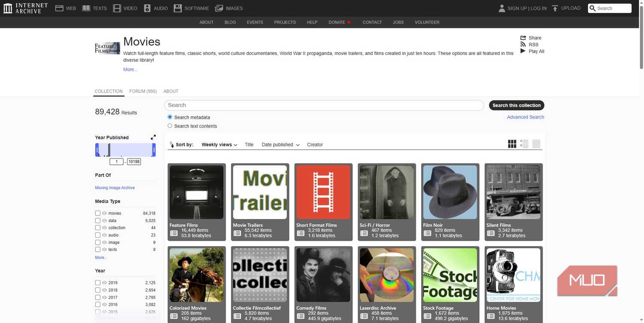Sort by Title
The height and width of the screenshot is (323, 644).
point(249,145)
